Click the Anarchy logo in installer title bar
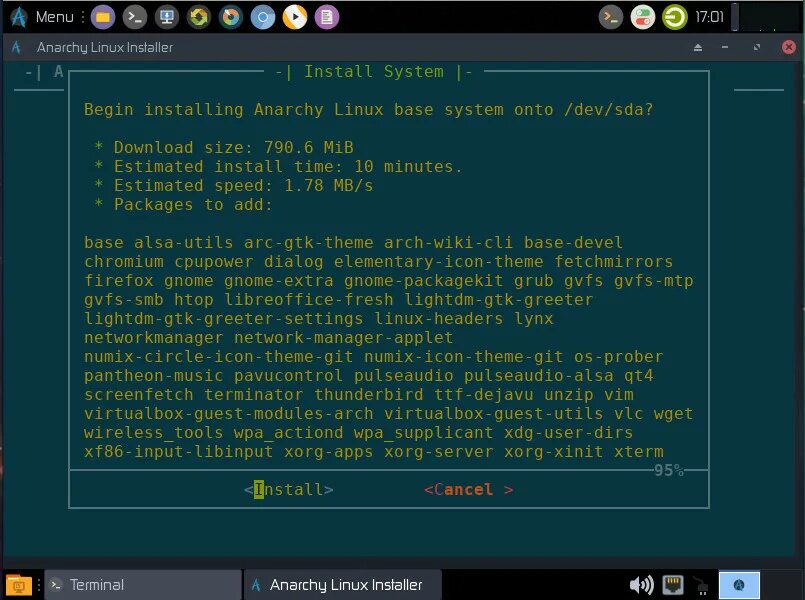 tap(16, 47)
